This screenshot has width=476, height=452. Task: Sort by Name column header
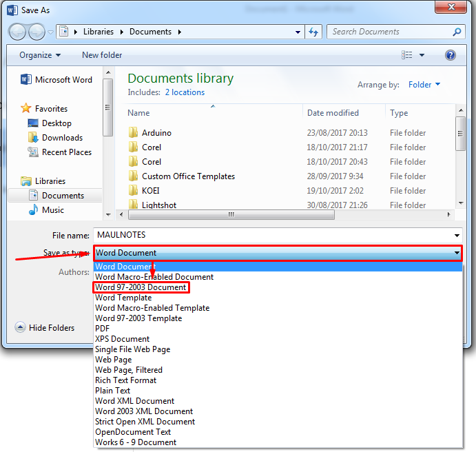[138, 113]
